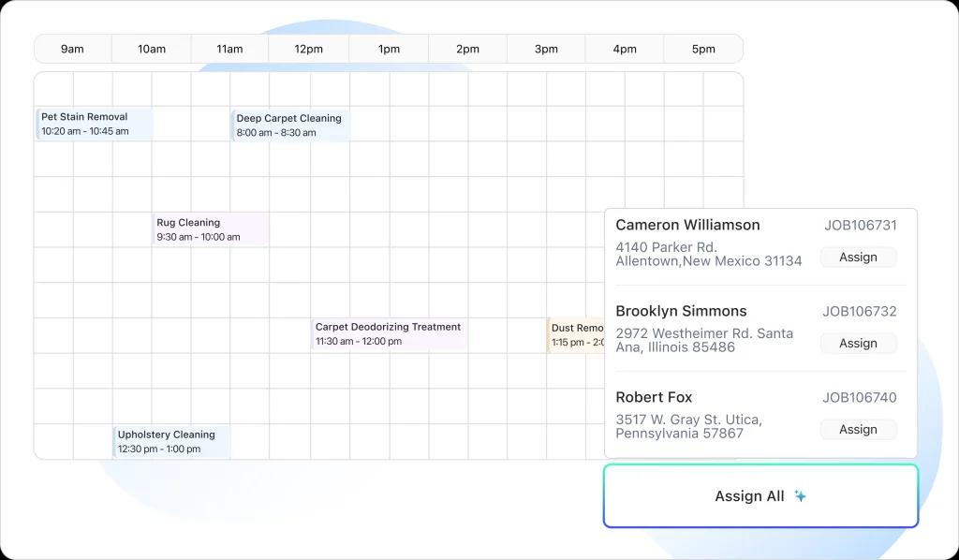Click the 3pm time column header
Viewport: 959px width, 560px height.
546,50
